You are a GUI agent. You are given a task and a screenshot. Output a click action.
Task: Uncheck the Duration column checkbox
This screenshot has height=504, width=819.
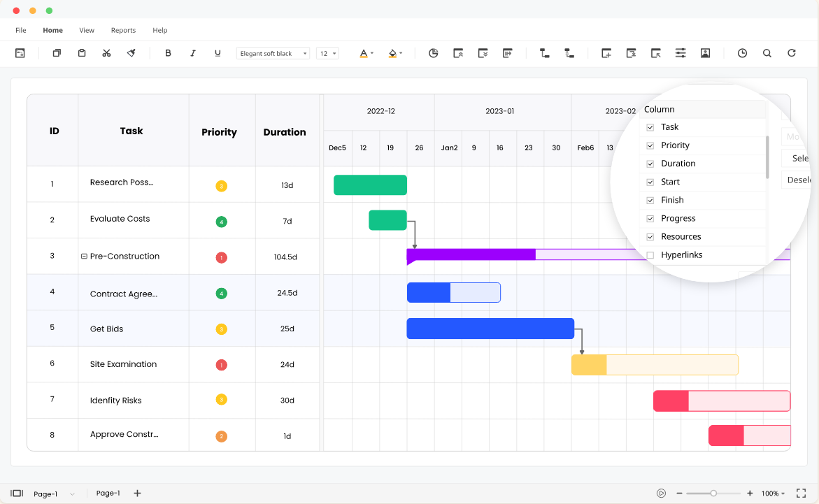tap(650, 164)
